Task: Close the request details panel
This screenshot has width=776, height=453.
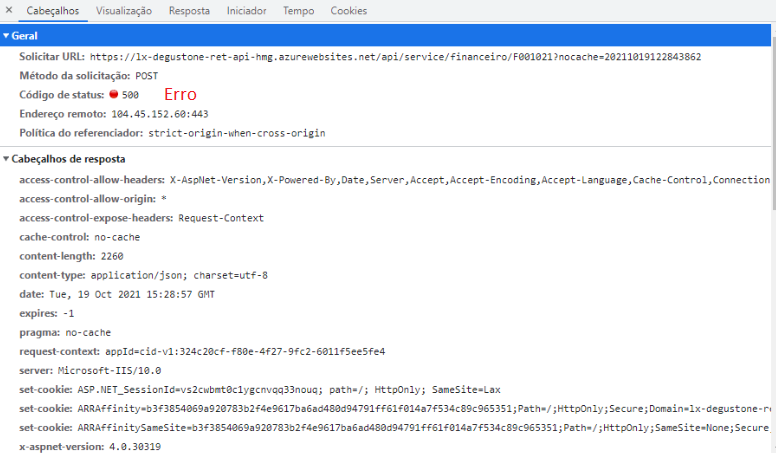Action: pyautogui.click(x=9, y=10)
